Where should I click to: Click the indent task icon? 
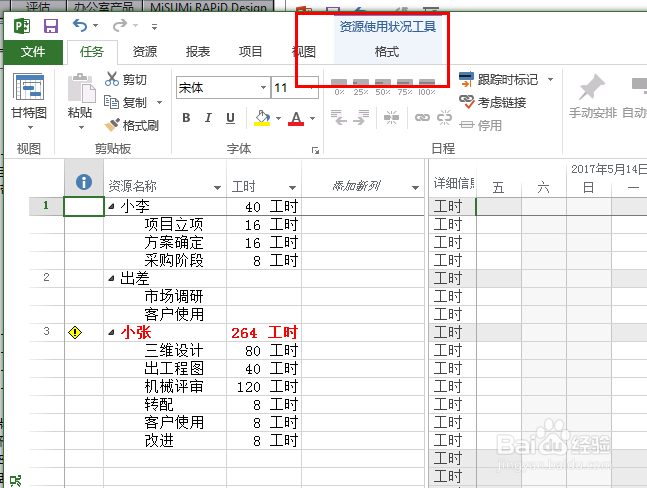[x=361, y=118]
